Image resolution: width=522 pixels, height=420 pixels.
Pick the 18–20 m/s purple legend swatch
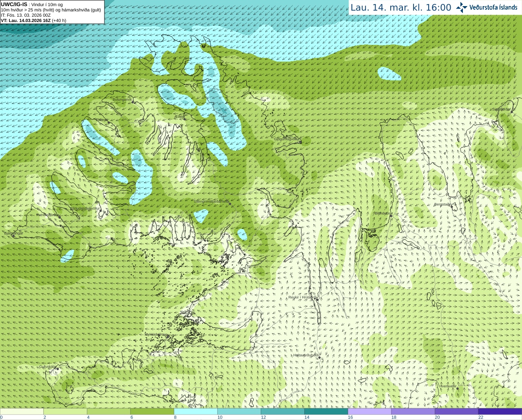413,411
